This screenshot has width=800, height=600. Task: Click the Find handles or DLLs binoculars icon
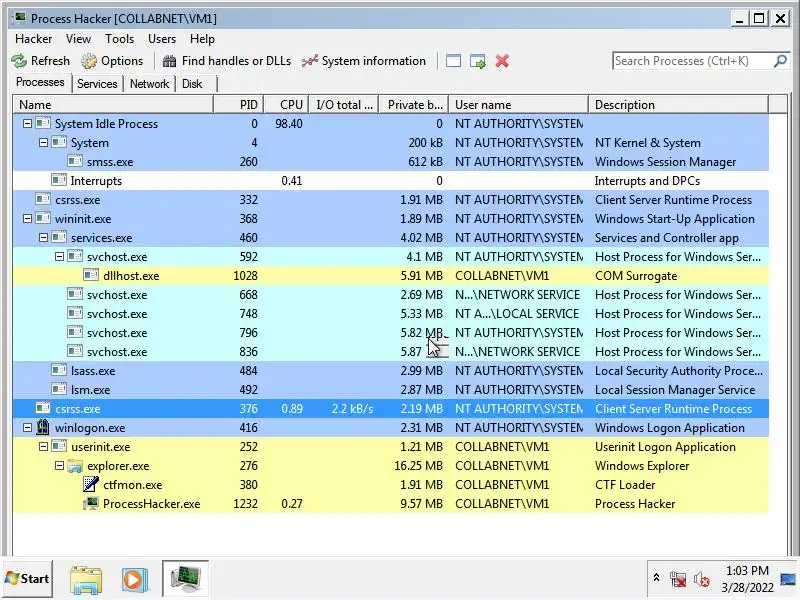pyautogui.click(x=169, y=61)
